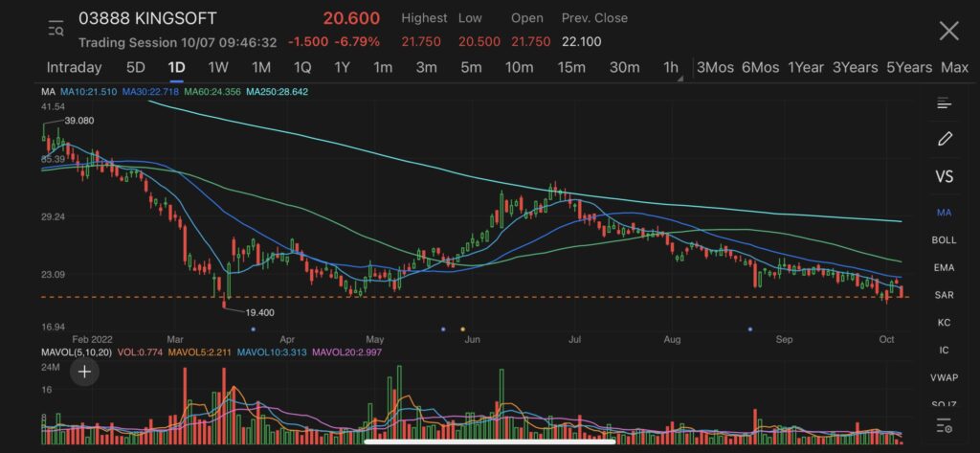Click the 39.080 high price marker
980x453 pixels.
tap(79, 121)
